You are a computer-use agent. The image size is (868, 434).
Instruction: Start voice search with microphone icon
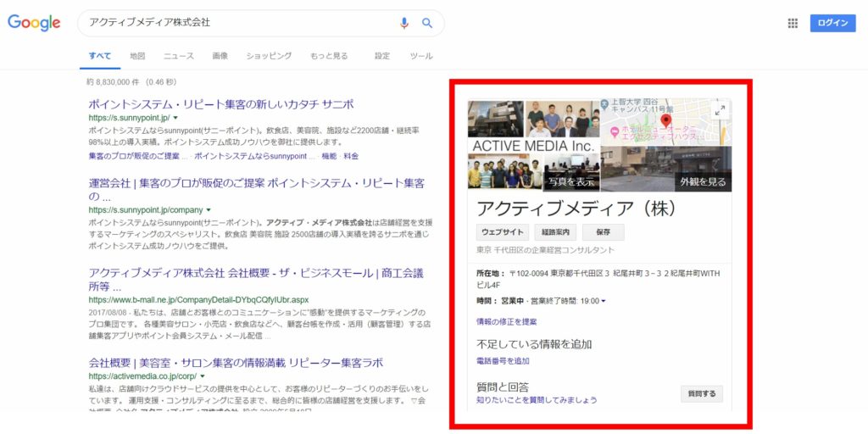(x=404, y=23)
